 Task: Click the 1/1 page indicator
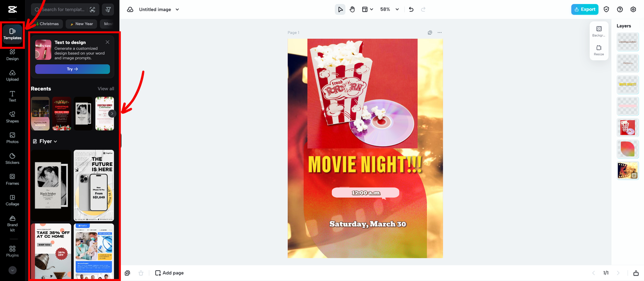[606, 273]
